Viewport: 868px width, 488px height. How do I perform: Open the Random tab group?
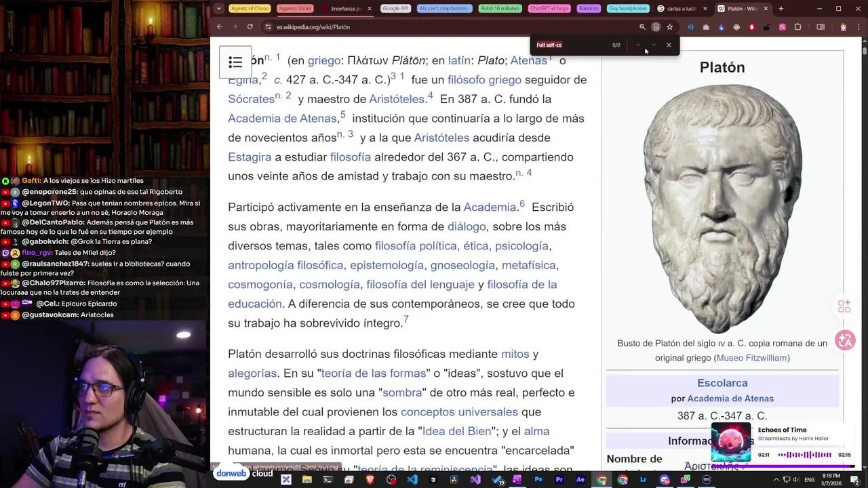click(589, 9)
